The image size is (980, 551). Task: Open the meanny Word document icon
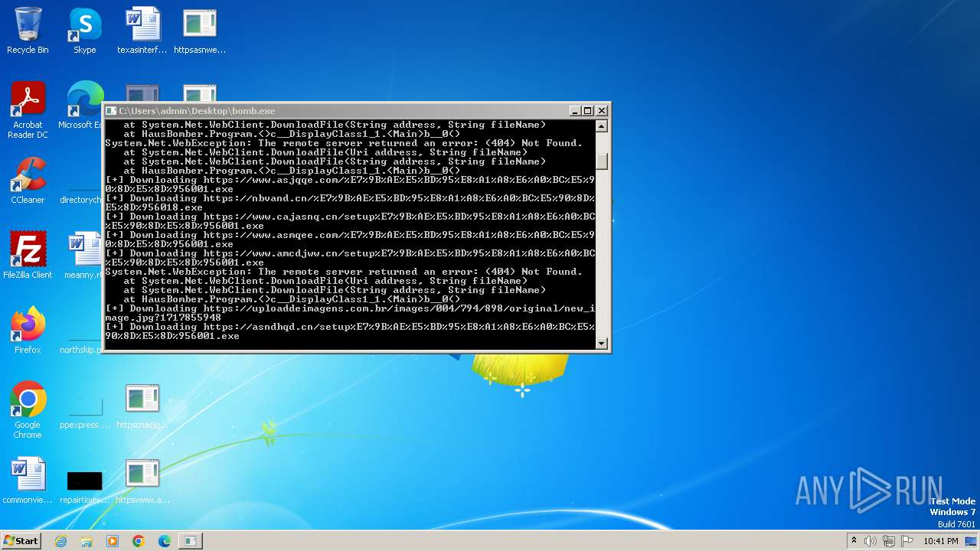[84, 256]
